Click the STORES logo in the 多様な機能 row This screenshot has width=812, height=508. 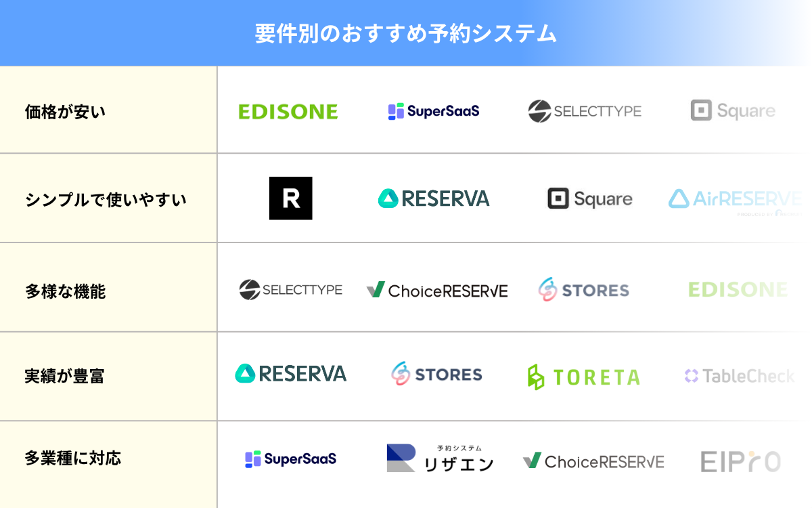(x=583, y=290)
